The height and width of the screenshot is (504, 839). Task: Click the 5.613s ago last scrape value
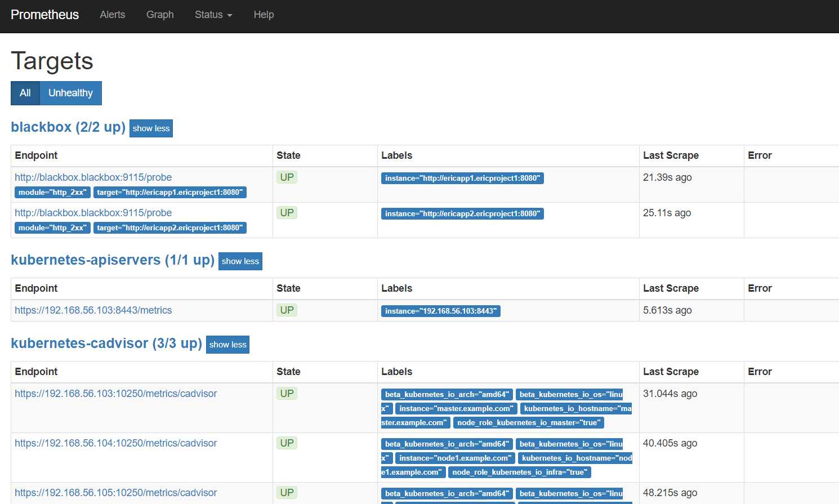click(x=667, y=310)
